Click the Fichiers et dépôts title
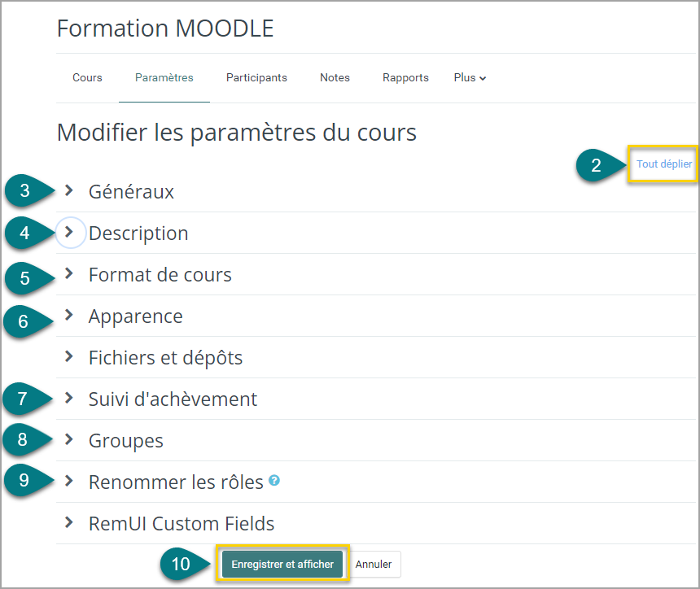The image size is (700, 589). click(x=165, y=358)
